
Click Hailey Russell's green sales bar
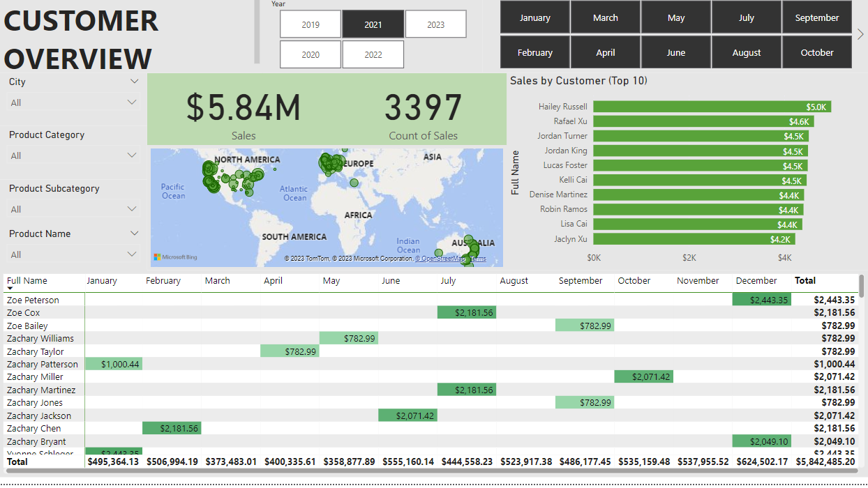pos(712,107)
